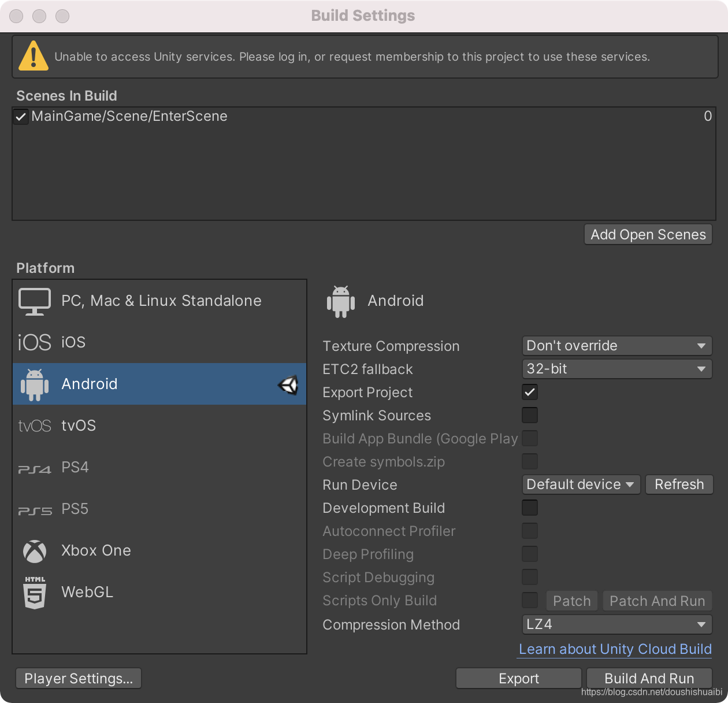Click the PS5 platform icon

click(35, 509)
